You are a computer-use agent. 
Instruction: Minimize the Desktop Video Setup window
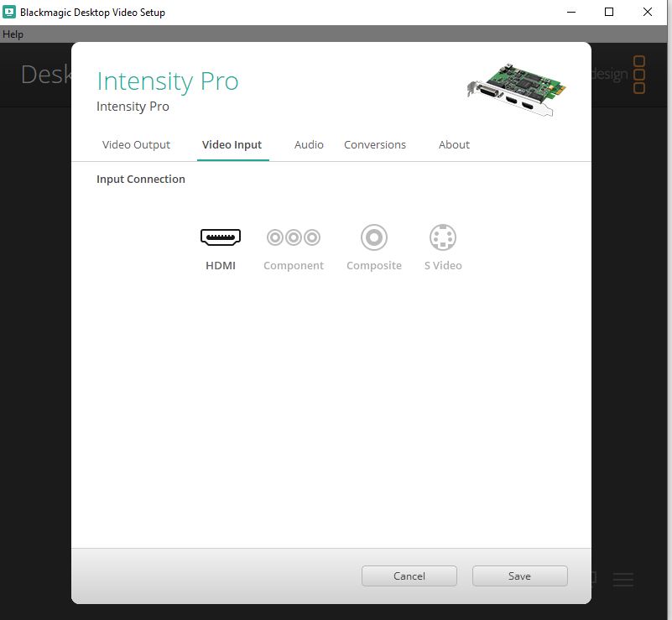pos(571,12)
